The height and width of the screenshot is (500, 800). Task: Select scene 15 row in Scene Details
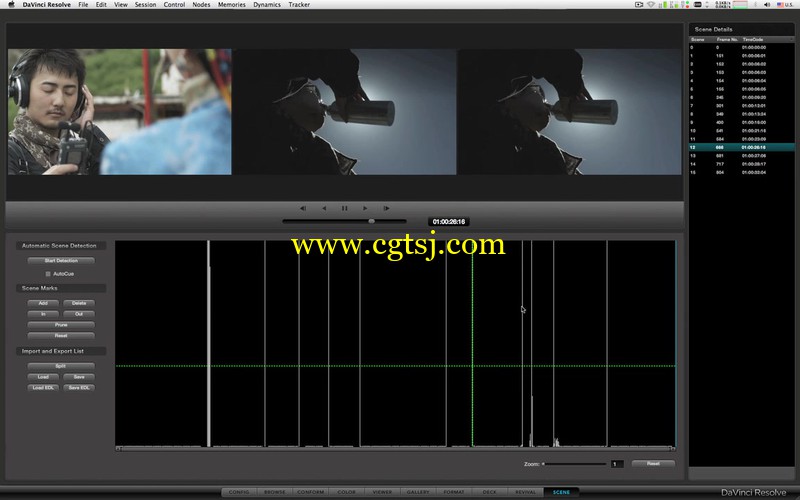coord(742,172)
